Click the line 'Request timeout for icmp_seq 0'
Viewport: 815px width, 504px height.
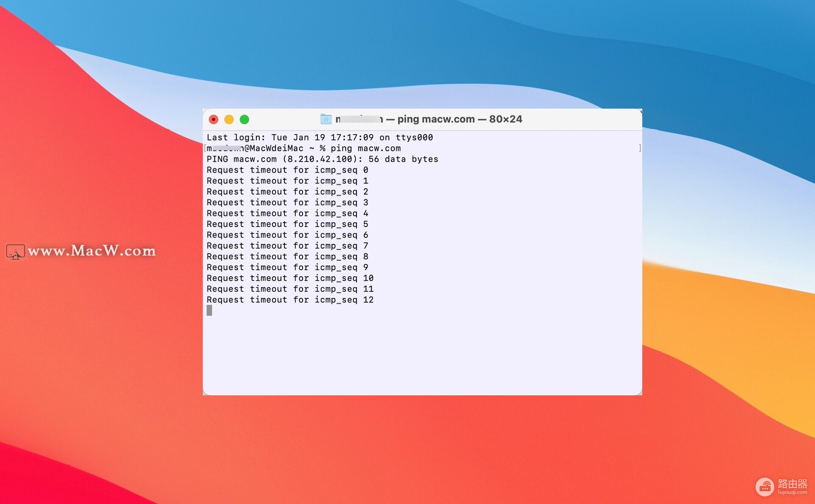point(287,170)
